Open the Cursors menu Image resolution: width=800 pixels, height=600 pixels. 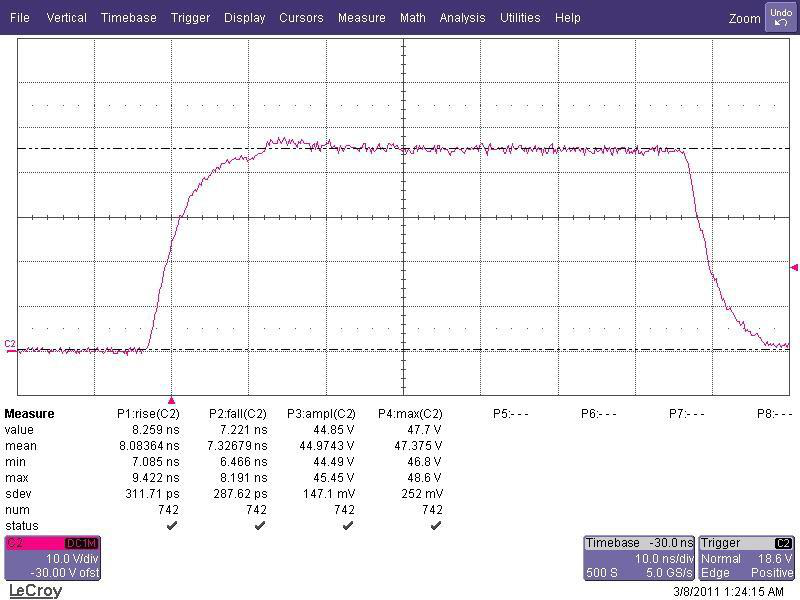[x=301, y=18]
